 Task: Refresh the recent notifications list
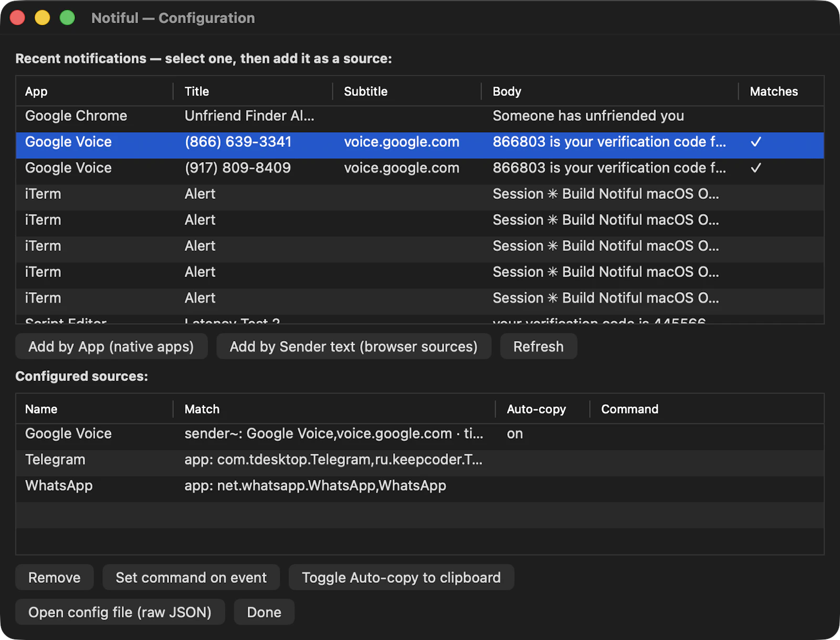click(x=539, y=347)
